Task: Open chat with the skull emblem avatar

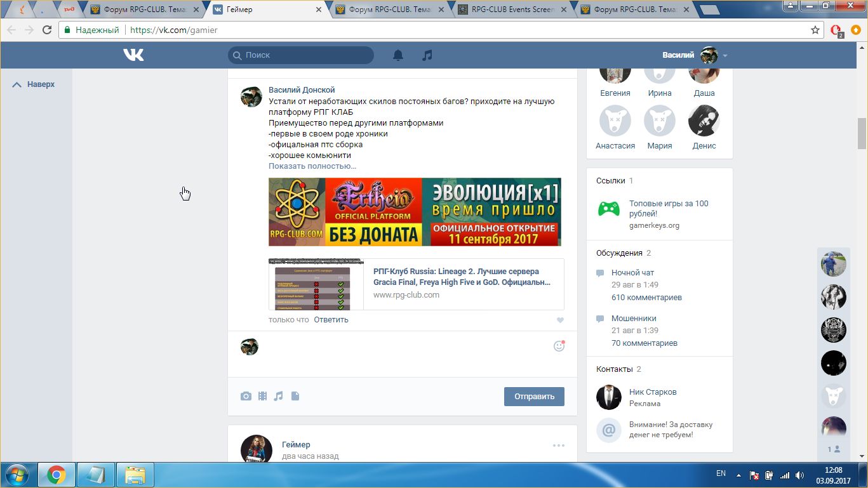Action: click(833, 330)
